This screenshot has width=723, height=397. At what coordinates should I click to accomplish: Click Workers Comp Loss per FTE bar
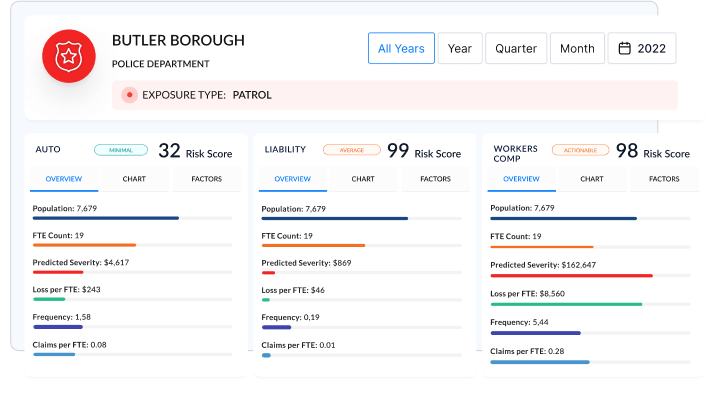(566, 304)
